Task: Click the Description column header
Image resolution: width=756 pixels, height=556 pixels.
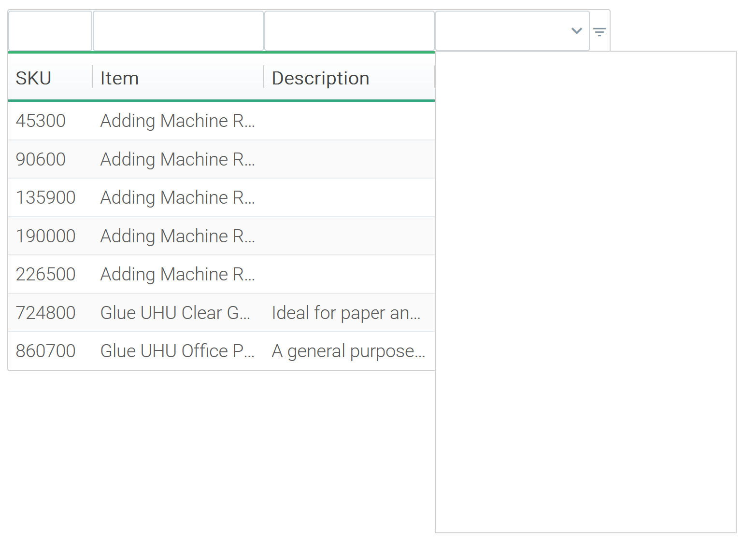Action: [x=321, y=78]
